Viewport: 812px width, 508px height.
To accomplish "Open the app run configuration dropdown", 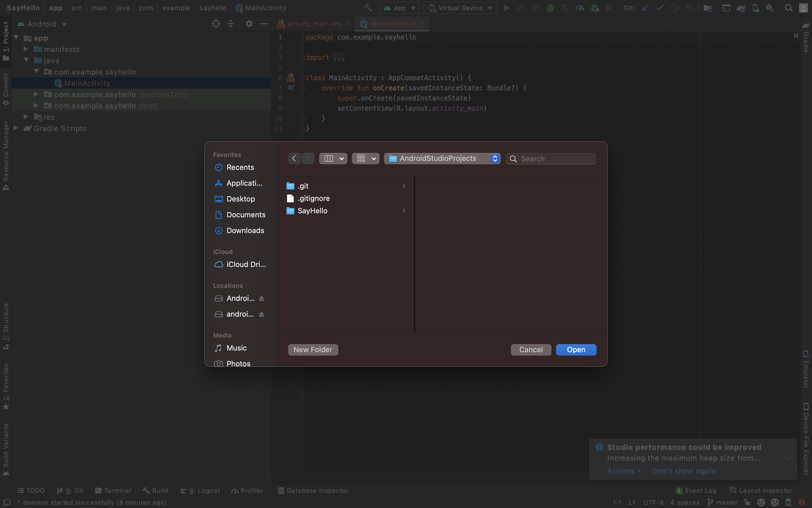I will (400, 8).
